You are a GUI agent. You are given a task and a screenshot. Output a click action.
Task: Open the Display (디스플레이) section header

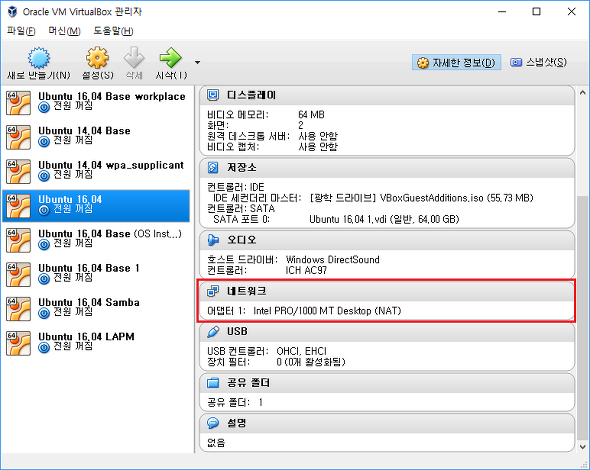387,96
